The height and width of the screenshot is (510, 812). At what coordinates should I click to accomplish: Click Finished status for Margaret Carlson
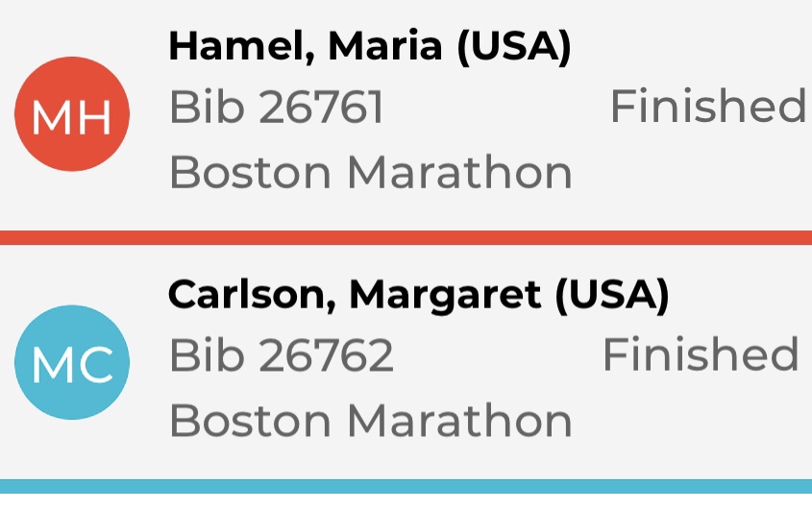pyautogui.click(x=701, y=354)
